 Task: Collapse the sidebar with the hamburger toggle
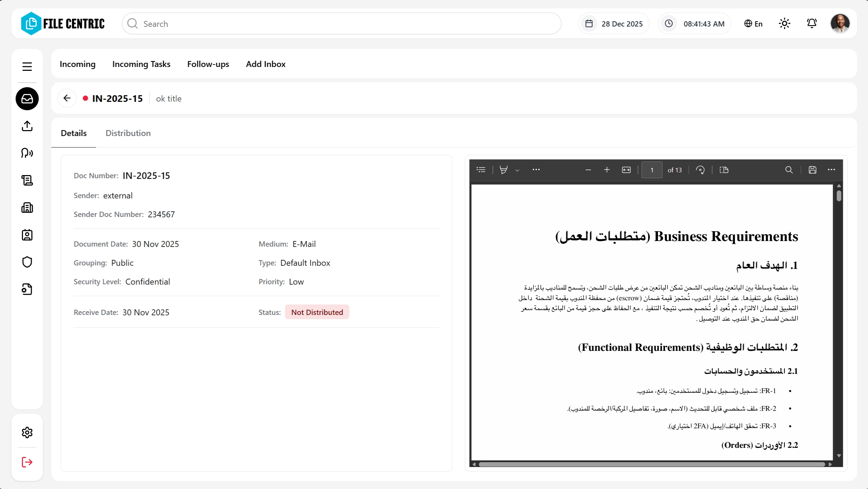pos(27,66)
